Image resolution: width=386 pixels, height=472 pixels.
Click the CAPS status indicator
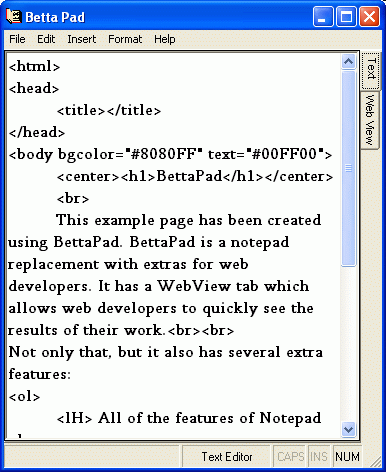(291, 457)
